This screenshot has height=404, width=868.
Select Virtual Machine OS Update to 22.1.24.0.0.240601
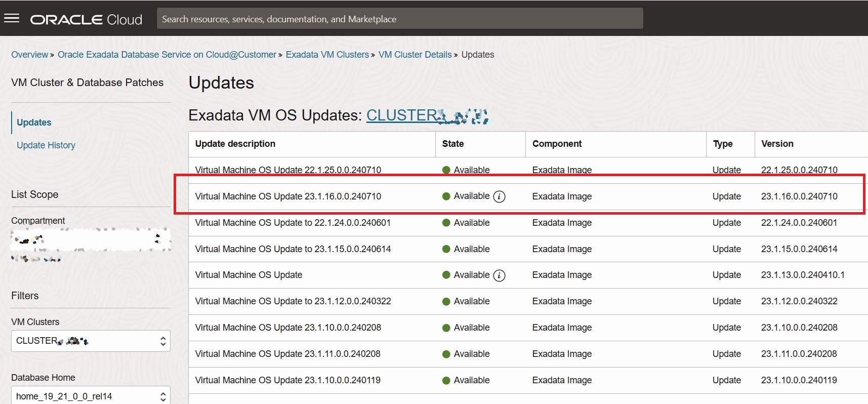[x=293, y=223]
